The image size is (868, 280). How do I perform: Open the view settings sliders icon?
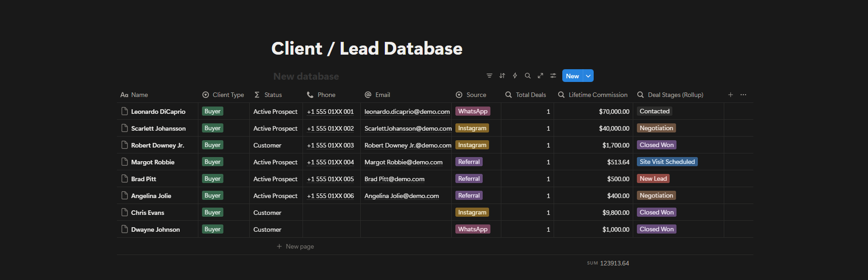[x=553, y=76]
